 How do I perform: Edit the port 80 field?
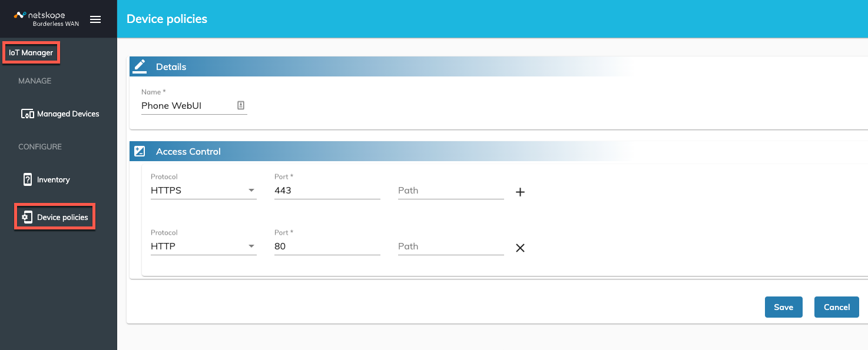327,246
